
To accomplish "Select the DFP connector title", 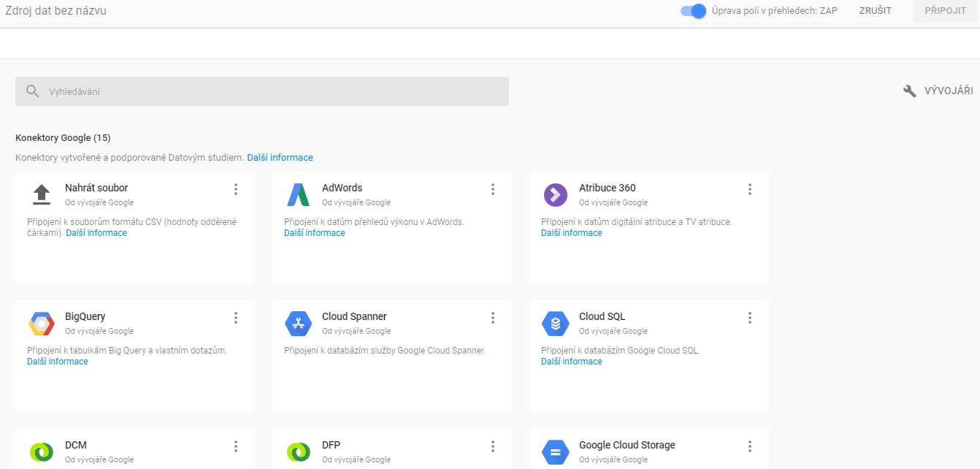I will tap(332, 445).
